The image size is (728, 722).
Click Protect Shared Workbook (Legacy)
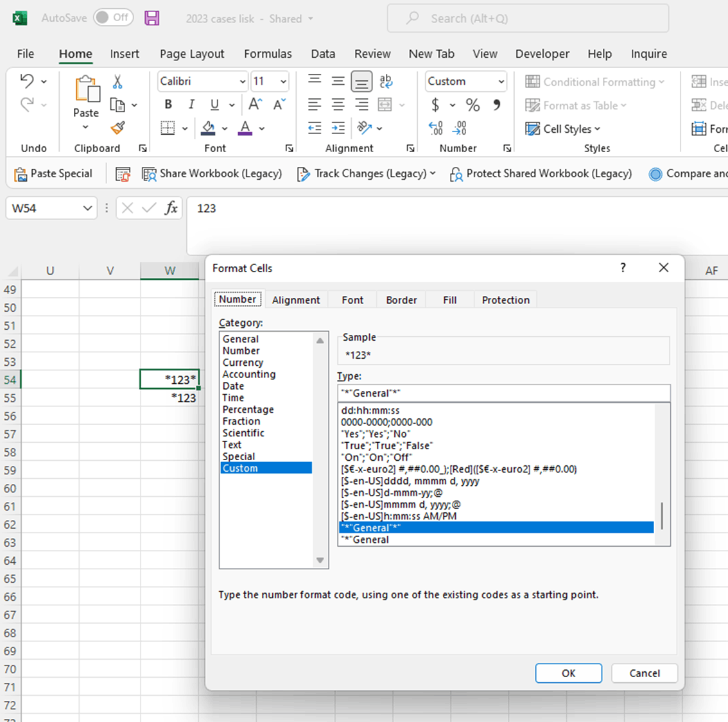(541, 174)
